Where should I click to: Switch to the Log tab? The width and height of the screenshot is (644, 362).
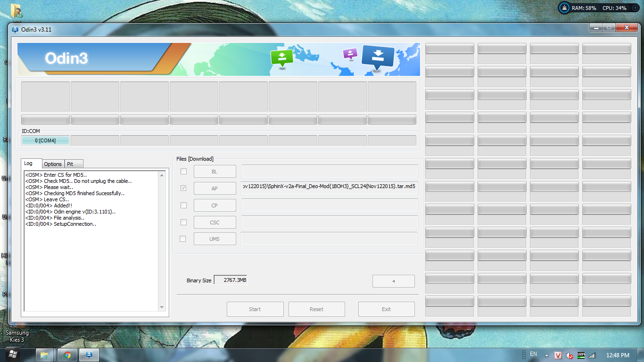click(31, 163)
